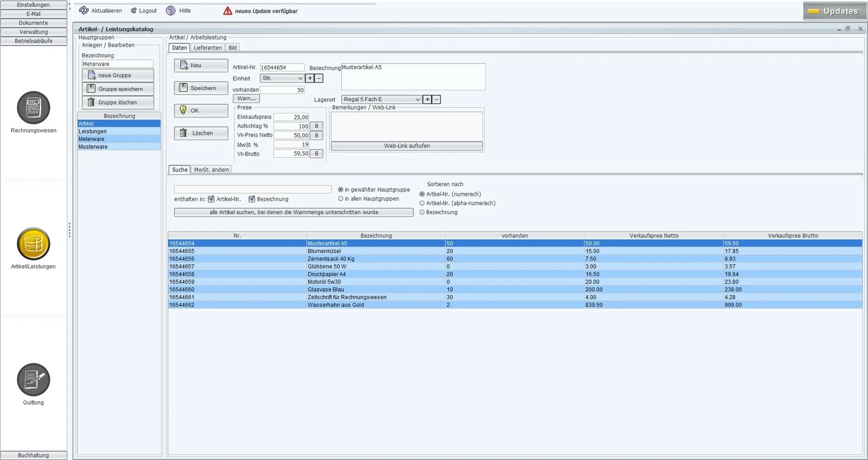Click the search text input field
Viewport: 868px width, 460px height.
tap(252, 189)
